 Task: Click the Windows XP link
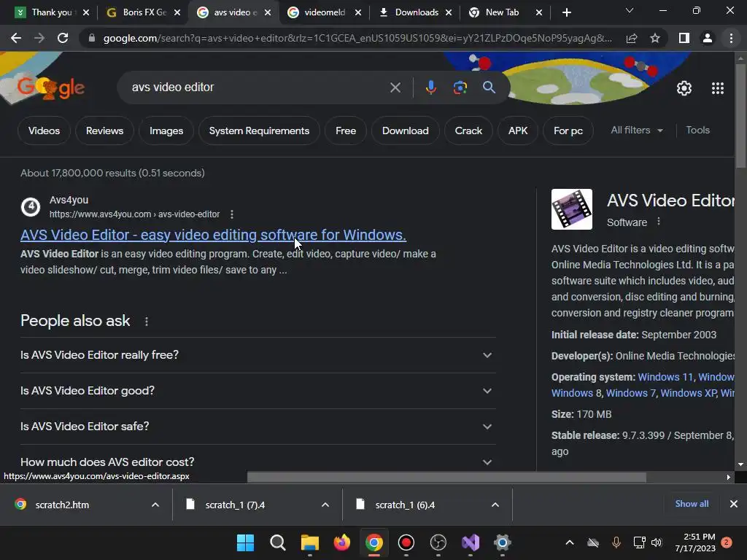point(689,393)
